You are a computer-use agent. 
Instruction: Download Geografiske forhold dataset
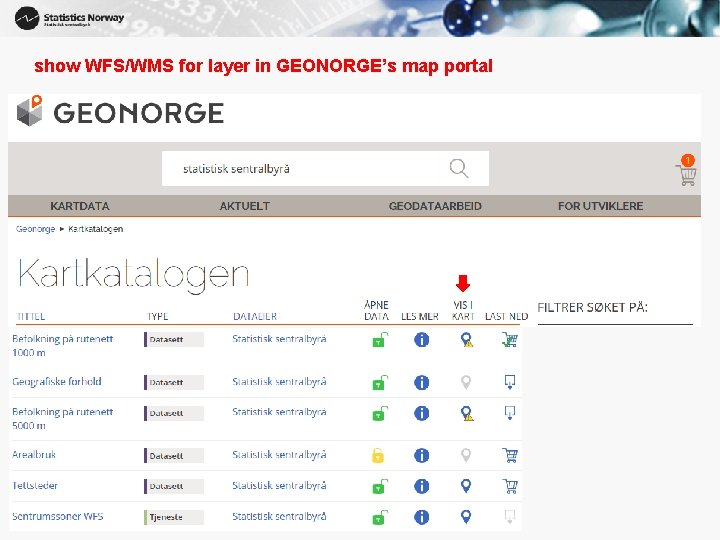pyautogui.click(x=510, y=382)
